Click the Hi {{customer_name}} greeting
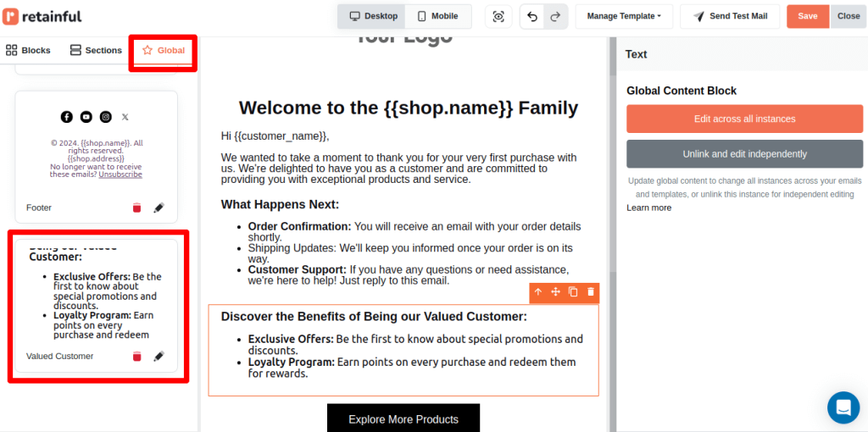The image size is (868, 432). coord(275,136)
